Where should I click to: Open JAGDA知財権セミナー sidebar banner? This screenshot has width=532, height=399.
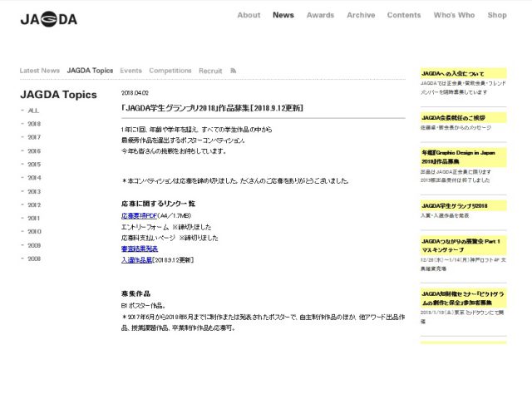[463, 298]
